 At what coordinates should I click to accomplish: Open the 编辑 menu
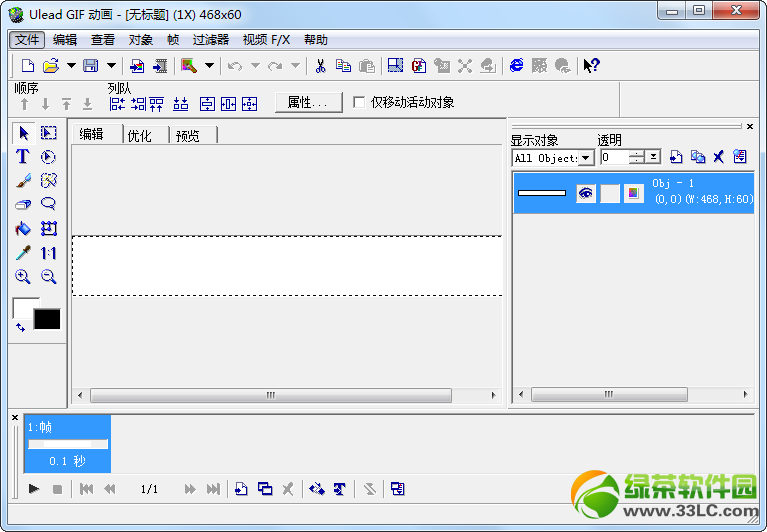(65, 40)
